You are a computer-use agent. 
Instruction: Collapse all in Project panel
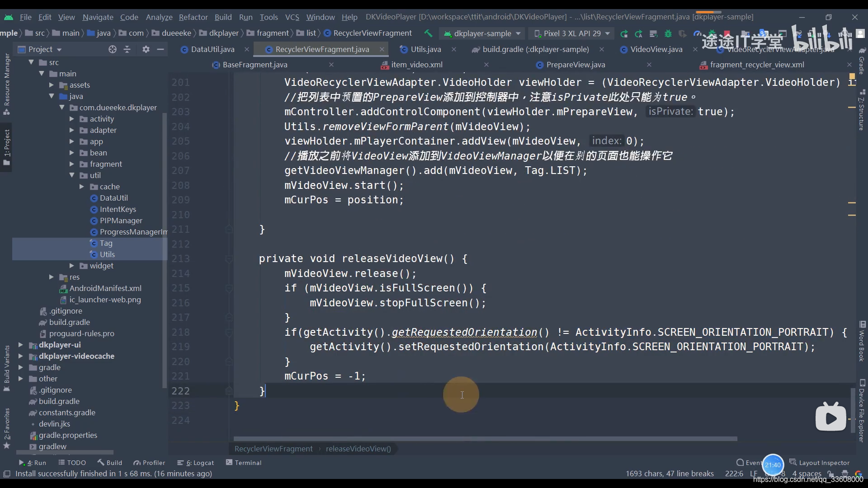[x=127, y=49]
